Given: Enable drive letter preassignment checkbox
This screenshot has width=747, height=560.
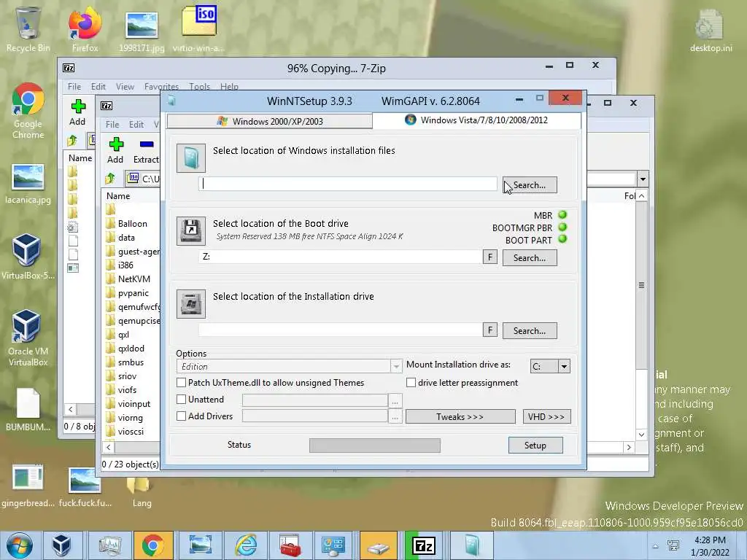Looking at the screenshot, I should click(411, 382).
